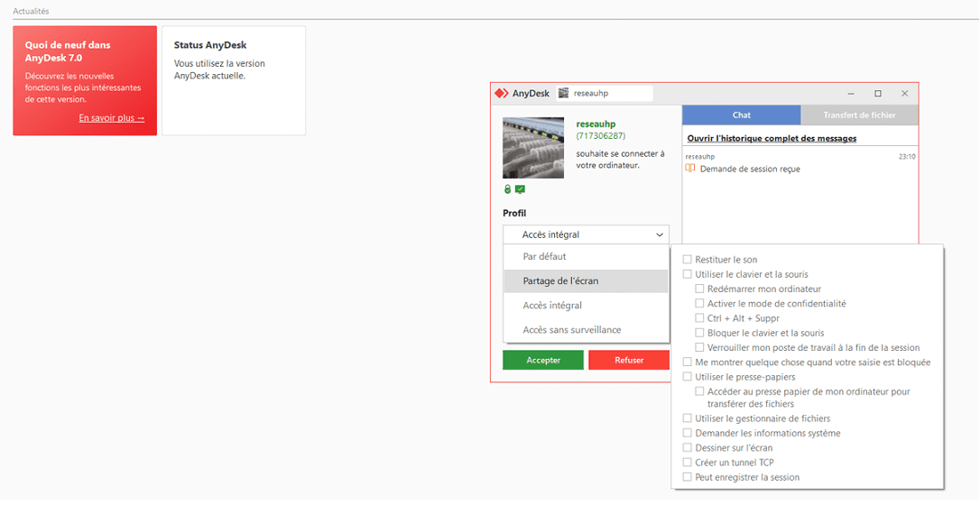Enable Demander les informations système
Viewport: 980px width, 505px height.
(x=688, y=433)
